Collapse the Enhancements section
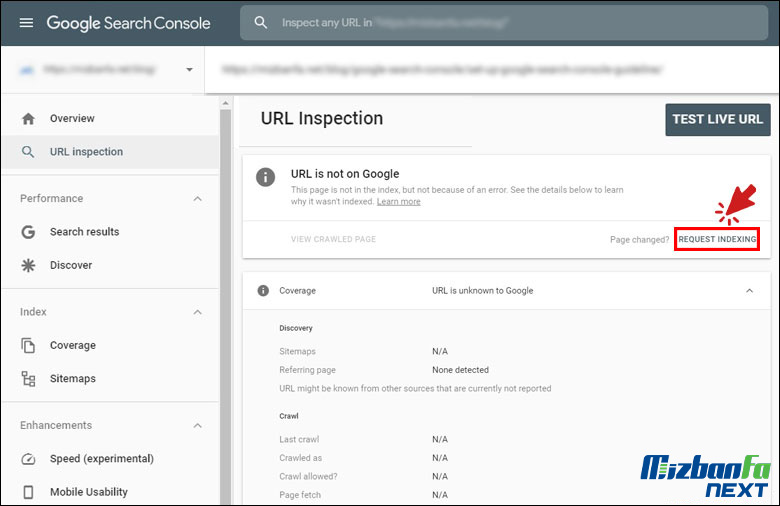The image size is (780, 506). [197, 425]
